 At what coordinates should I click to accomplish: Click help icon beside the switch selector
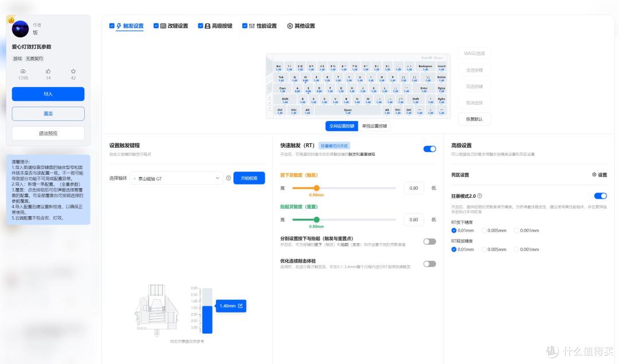tap(228, 178)
